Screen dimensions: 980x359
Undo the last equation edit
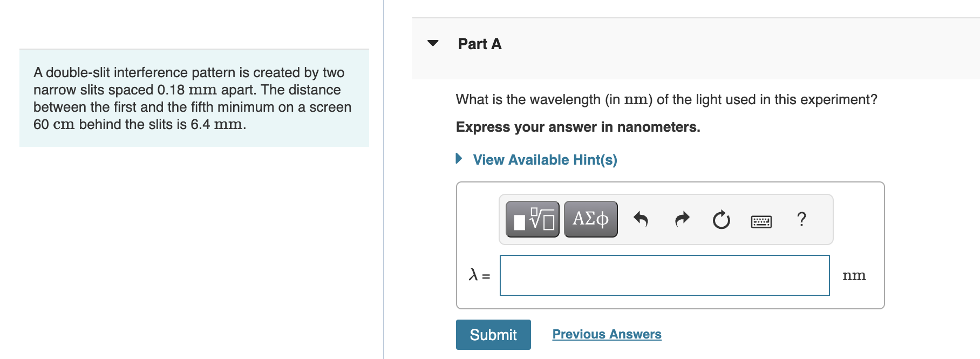641,219
